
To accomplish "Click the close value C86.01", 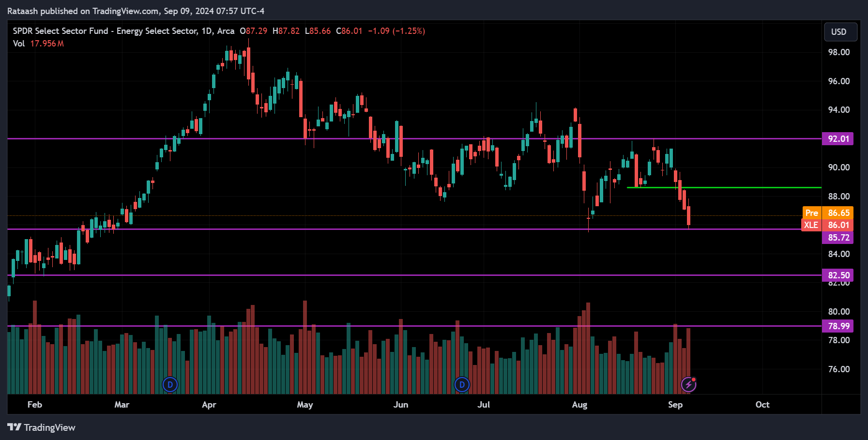I will (349, 31).
